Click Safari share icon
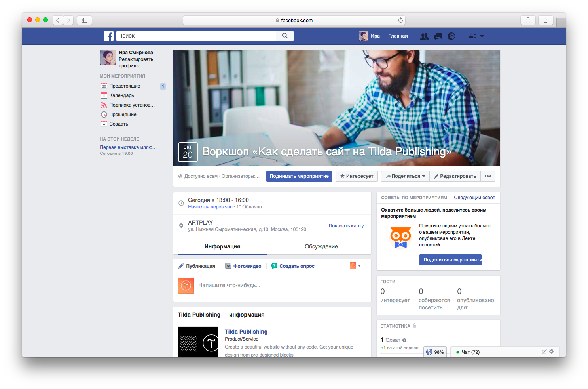Image resolution: width=588 pixels, height=389 pixels. click(x=528, y=20)
